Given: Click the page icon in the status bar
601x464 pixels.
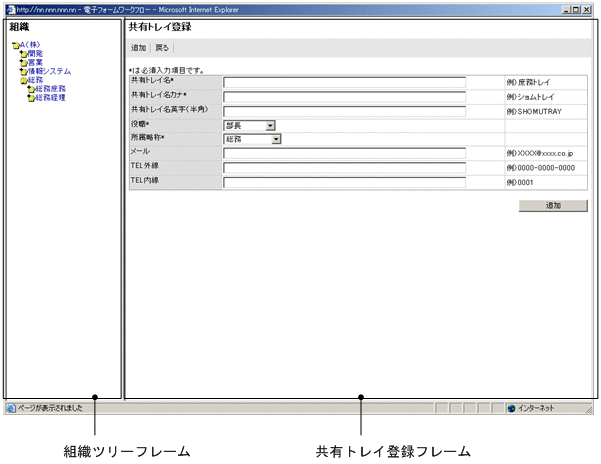Looking at the screenshot, I should pos(11,408).
